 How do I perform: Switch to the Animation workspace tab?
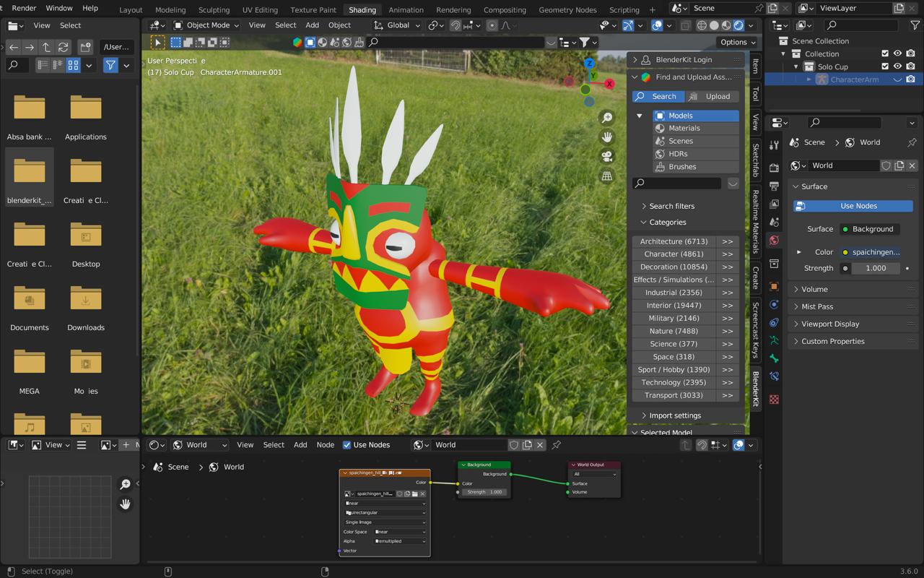pyautogui.click(x=406, y=10)
